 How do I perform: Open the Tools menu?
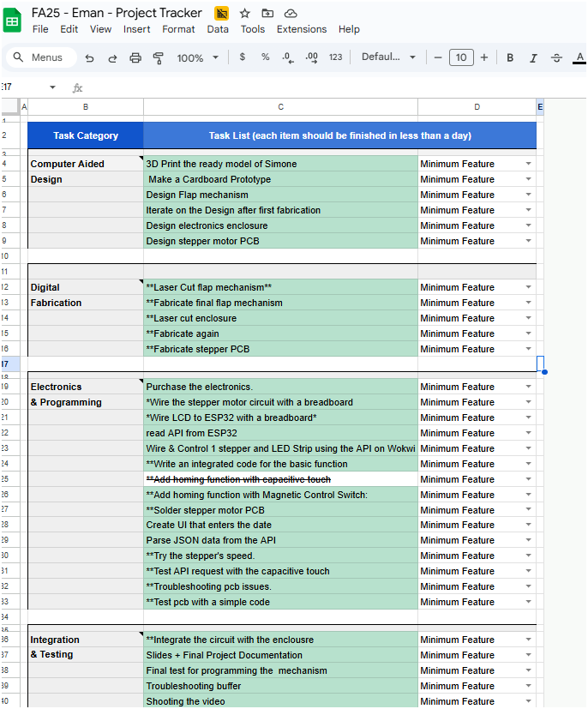[x=253, y=29]
